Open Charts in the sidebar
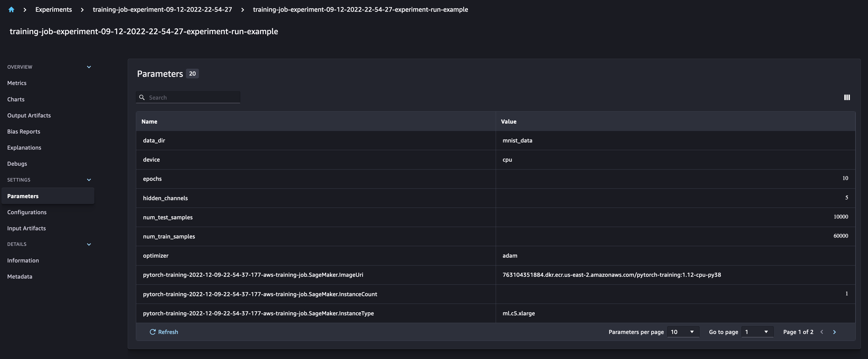The width and height of the screenshot is (868, 359). coord(16,99)
